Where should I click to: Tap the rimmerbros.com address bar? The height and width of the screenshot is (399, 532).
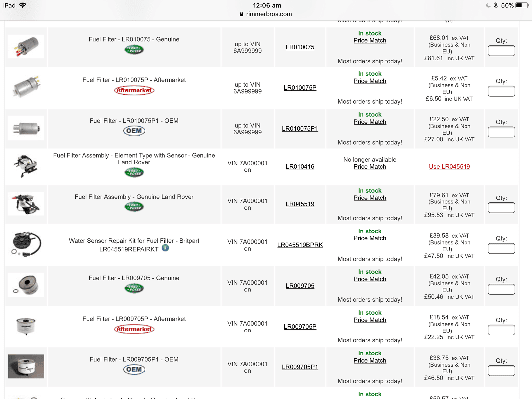point(266,14)
